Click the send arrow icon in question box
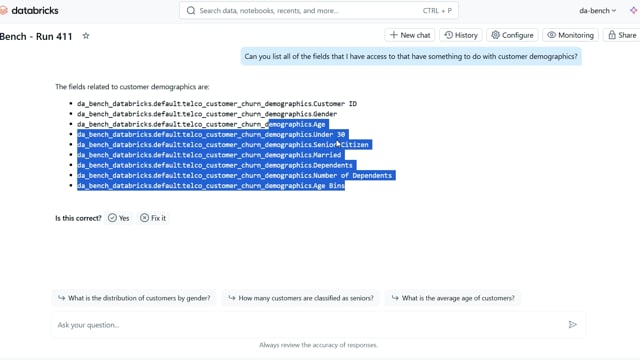Screen dimensions: 640x360 (x=573, y=324)
